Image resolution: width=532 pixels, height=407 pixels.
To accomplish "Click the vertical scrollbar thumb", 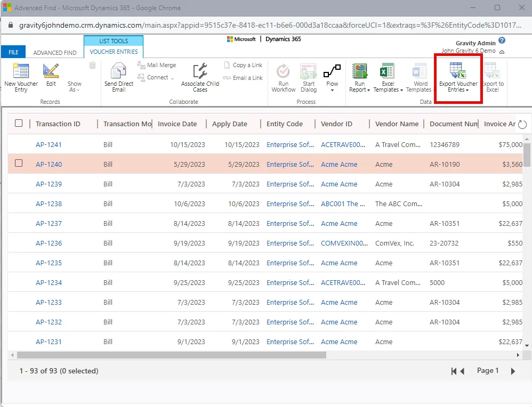I will [527, 154].
